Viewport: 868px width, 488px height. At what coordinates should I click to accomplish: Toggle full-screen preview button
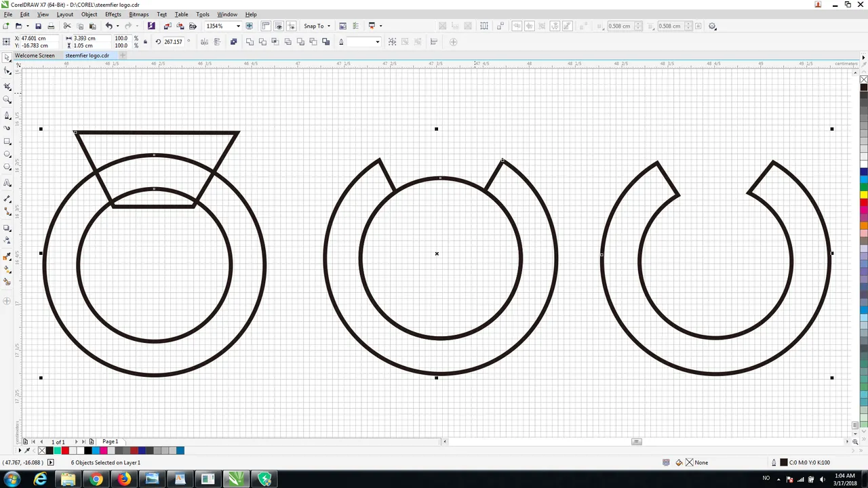point(249,26)
